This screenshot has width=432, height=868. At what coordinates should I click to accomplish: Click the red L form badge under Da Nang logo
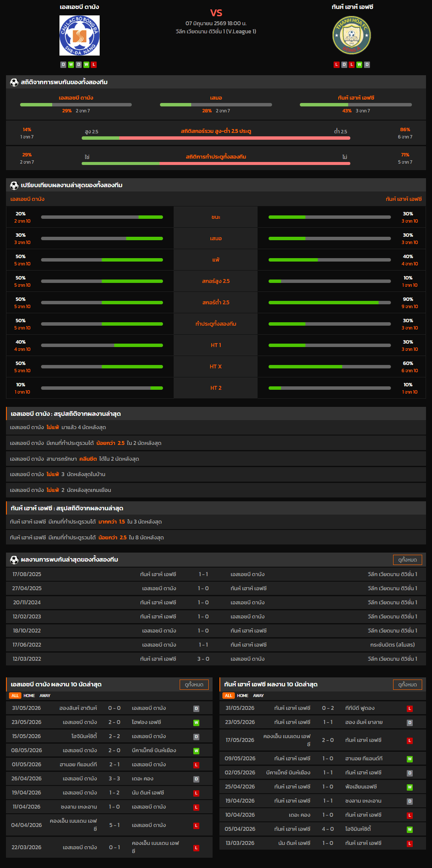94,65
